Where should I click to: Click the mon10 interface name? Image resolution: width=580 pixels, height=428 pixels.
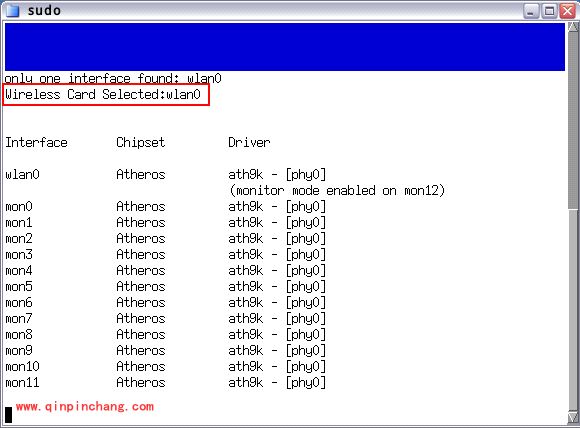tap(22, 367)
